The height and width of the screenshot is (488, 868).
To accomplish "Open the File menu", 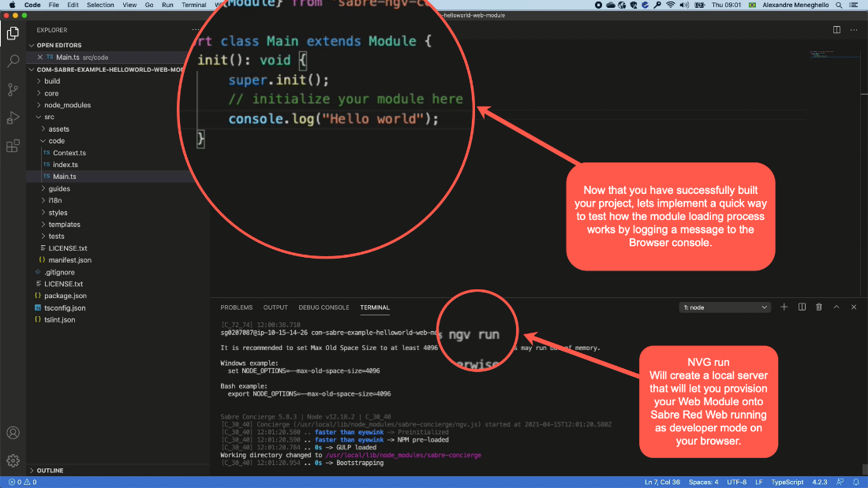I will click(x=54, y=5).
